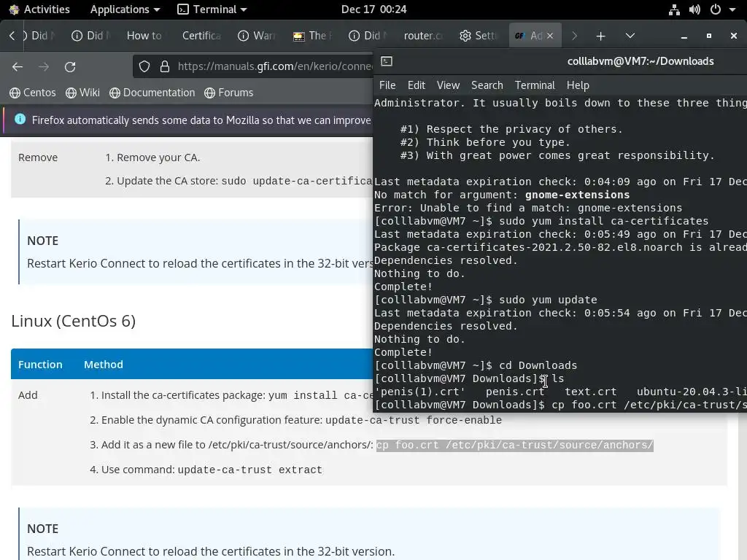Open the terminal Search menu
Viewport: 747px width, 560px height.
tap(487, 85)
